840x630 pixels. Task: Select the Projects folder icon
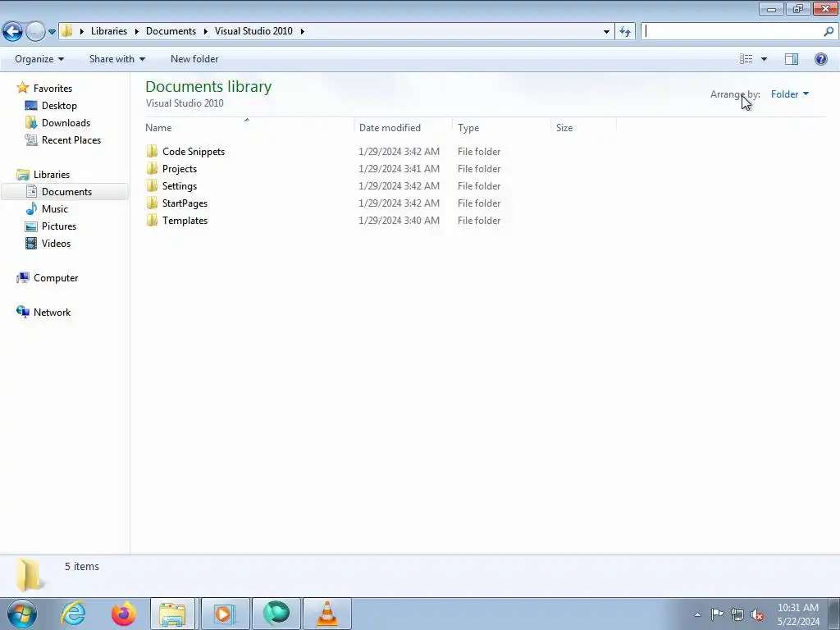[x=152, y=168]
